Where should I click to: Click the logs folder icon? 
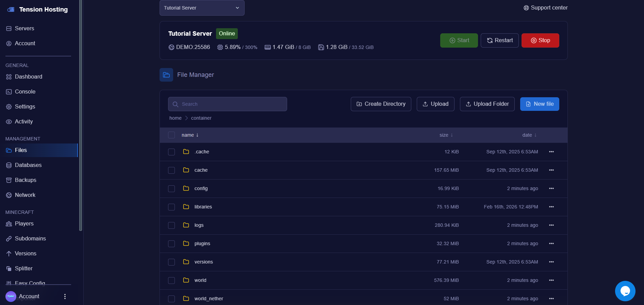[186, 225]
